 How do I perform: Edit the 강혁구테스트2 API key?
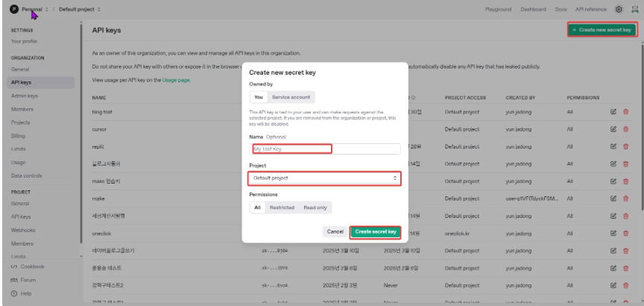coord(613,285)
